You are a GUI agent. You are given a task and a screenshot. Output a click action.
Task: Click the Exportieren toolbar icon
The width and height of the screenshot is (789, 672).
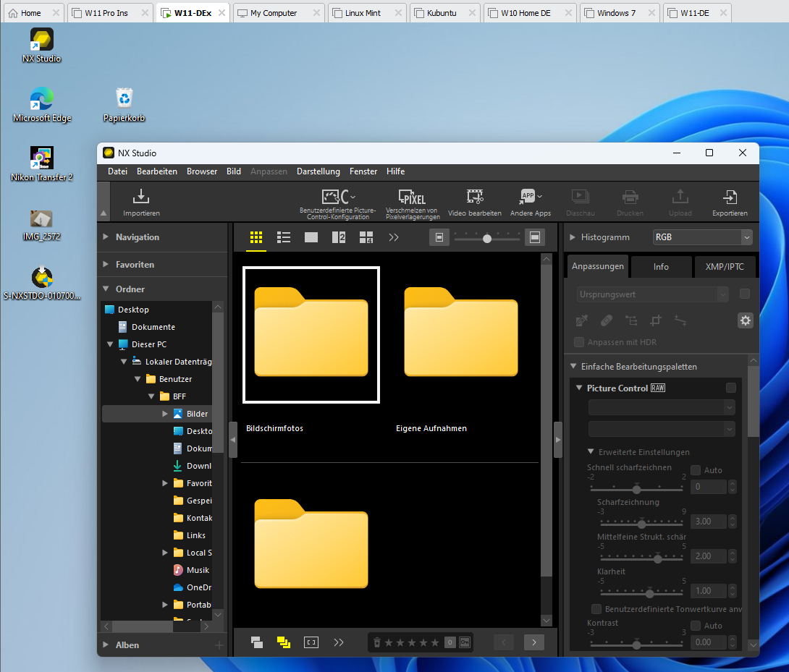(730, 203)
